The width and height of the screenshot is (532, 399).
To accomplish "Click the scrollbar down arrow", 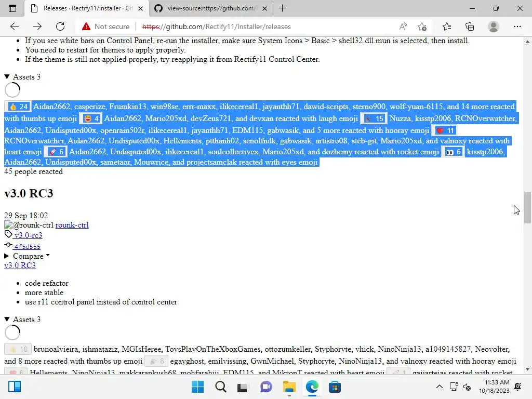I will 527,369.
